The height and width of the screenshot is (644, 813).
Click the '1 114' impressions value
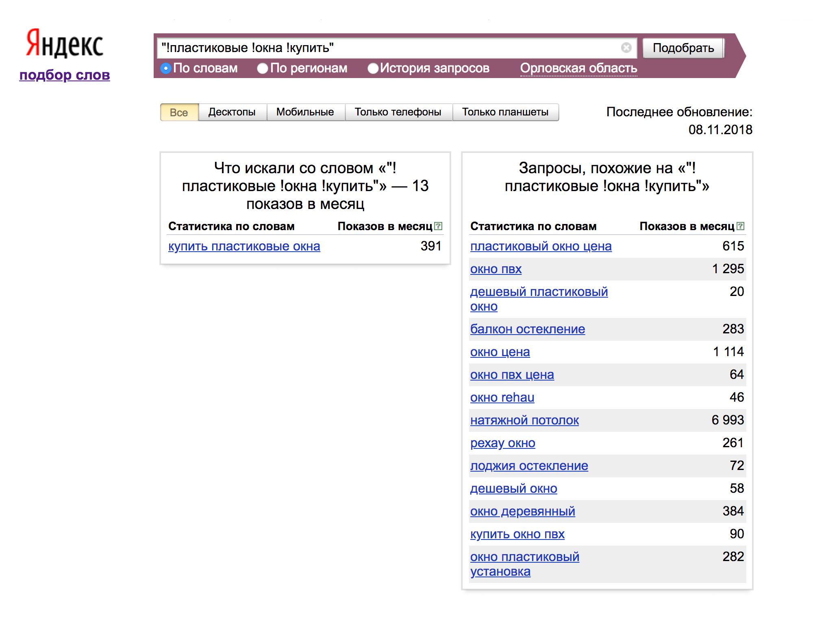728,352
